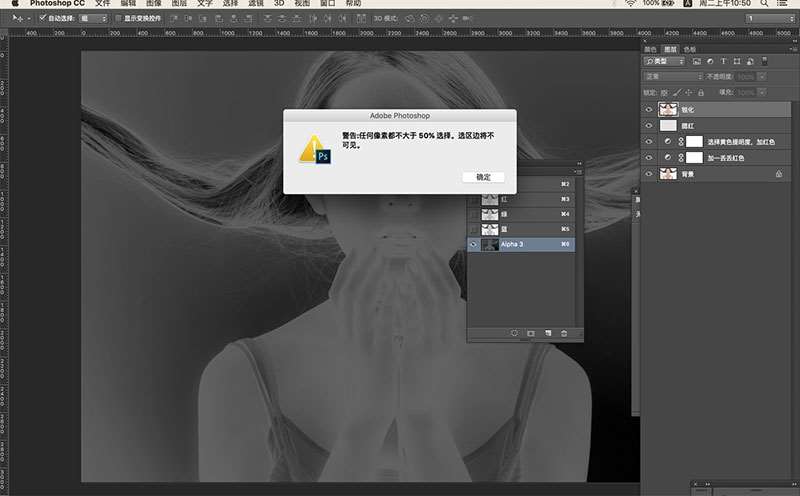Screen dimensions: 800x496
Task: Create new channel icon
Action: click(x=548, y=333)
